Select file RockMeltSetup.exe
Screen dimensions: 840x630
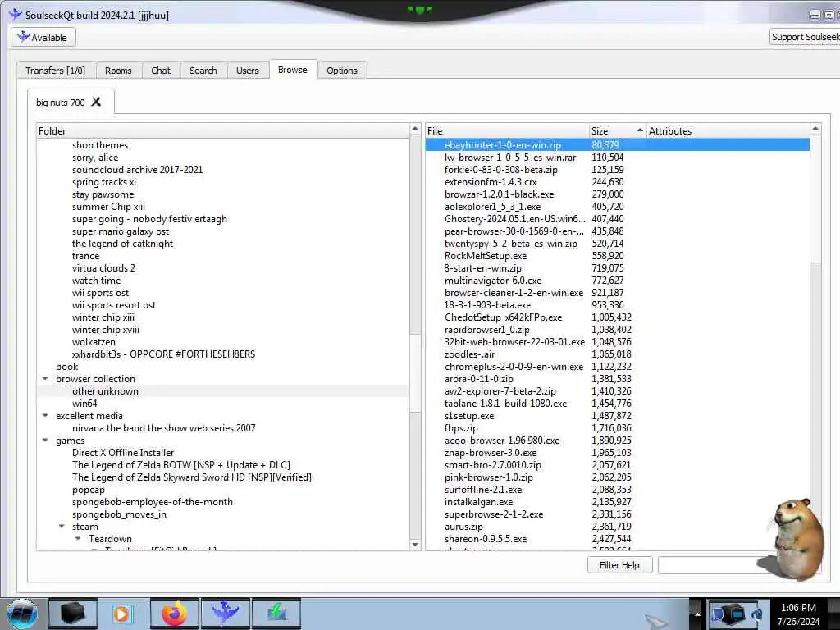click(486, 256)
